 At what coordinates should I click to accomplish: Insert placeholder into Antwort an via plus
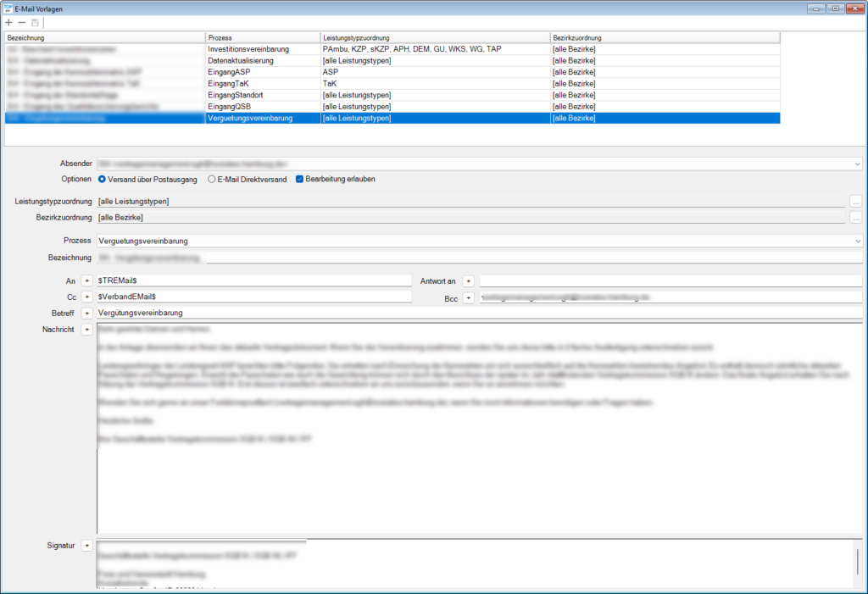click(468, 281)
